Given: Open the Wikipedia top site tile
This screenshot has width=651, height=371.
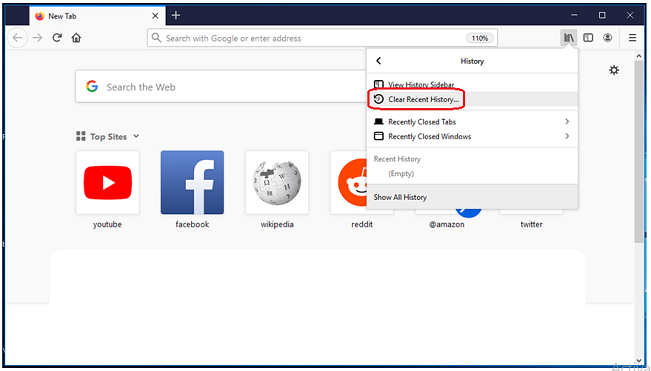Looking at the screenshot, I should point(277,183).
